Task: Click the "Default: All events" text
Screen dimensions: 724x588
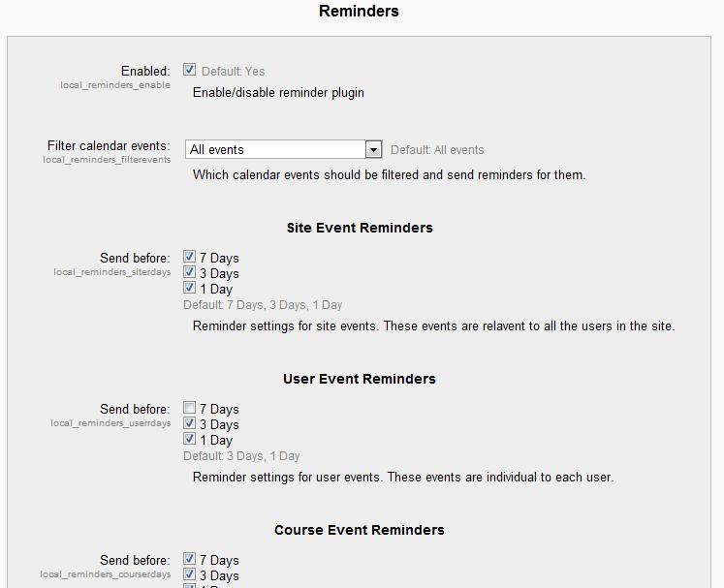Action: (437, 150)
